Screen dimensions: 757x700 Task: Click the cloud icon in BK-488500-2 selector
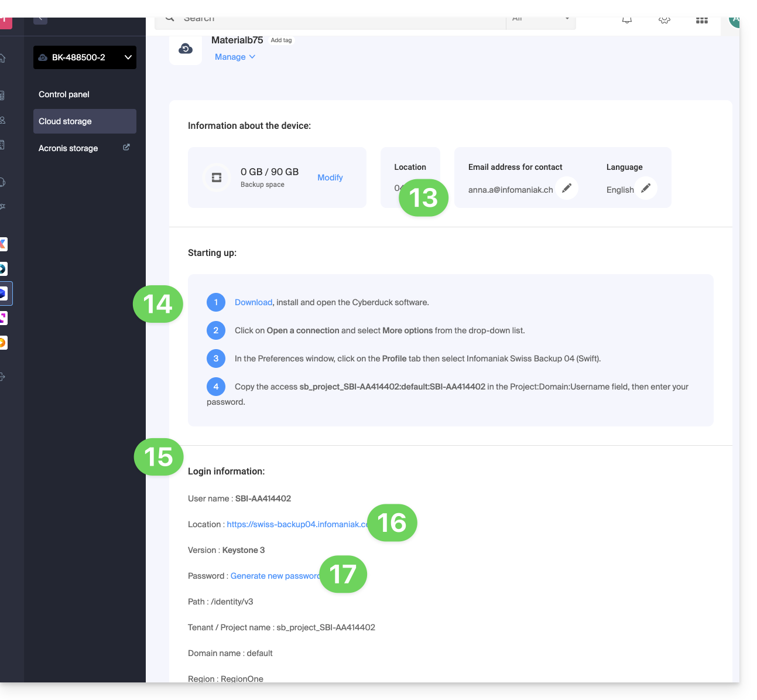(x=43, y=57)
